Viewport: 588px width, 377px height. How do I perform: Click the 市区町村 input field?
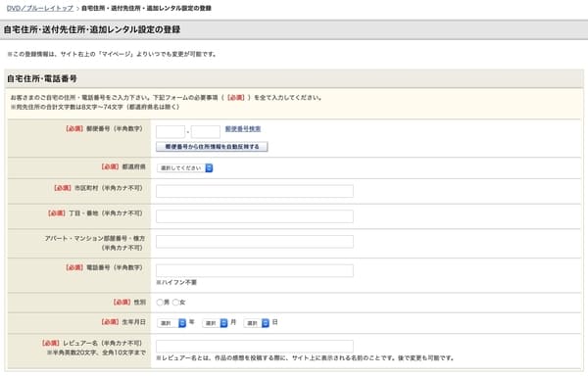[x=255, y=191]
